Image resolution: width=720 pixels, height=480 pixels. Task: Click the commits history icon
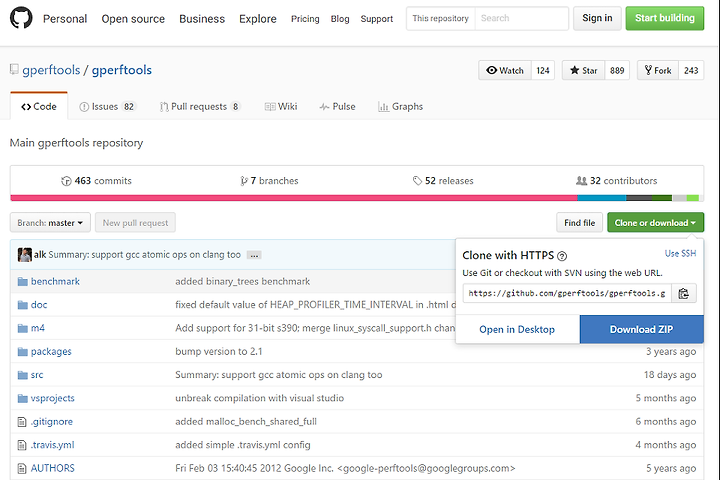(66, 181)
